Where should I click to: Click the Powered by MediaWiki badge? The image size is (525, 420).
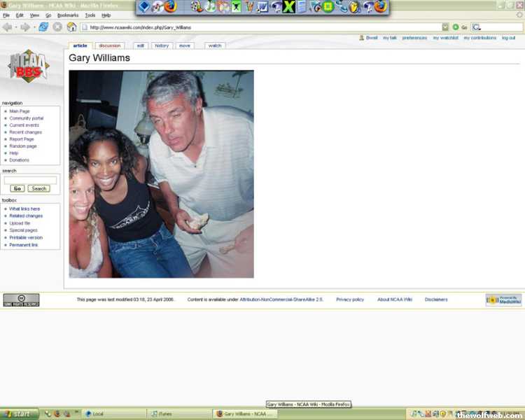coord(503,300)
